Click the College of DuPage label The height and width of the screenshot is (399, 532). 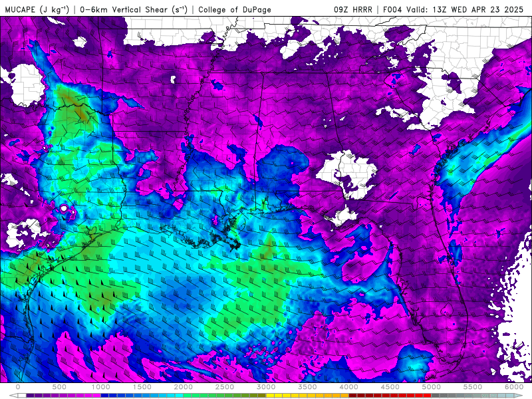(235, 10)
